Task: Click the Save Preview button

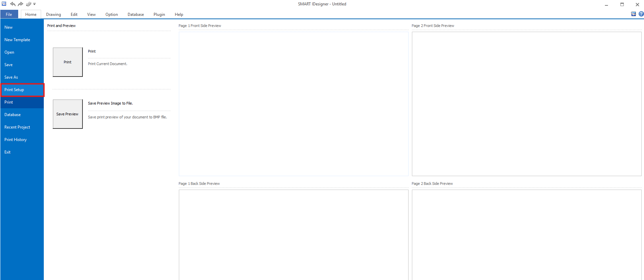Action: (x=68, y=114)
